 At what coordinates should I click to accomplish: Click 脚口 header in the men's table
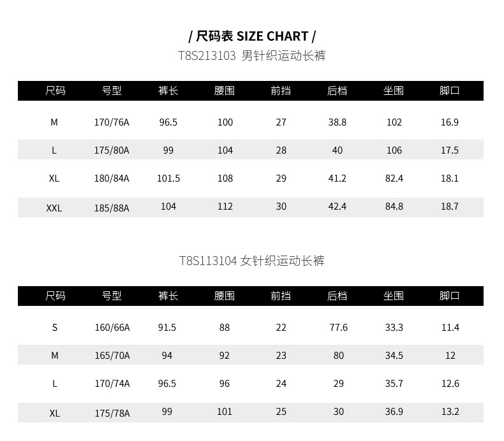click(450, 90)
